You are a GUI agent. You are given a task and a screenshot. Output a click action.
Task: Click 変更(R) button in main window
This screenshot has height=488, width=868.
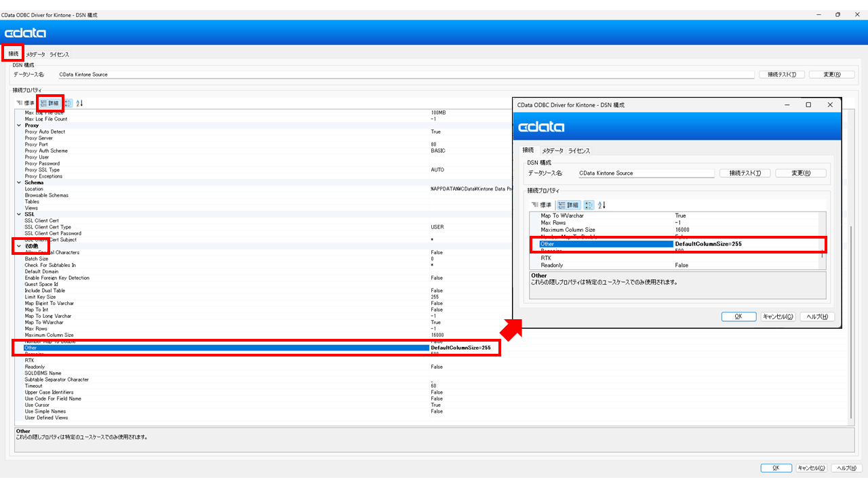(x=832, y=75)
